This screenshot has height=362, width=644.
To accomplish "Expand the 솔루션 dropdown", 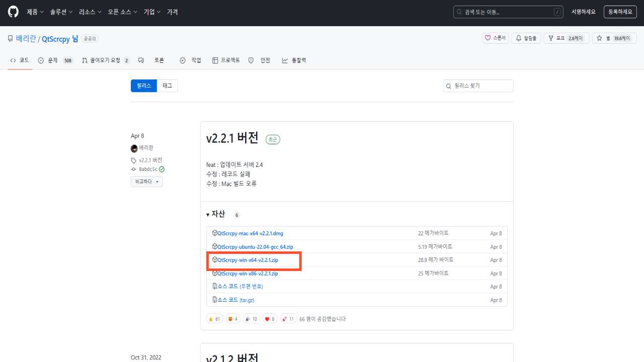I will click(x=61, y=12).
